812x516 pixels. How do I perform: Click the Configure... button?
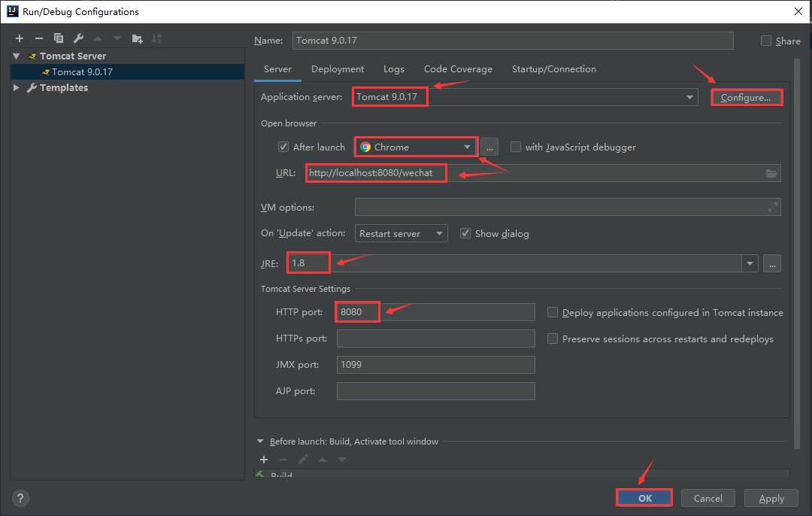point(747,97)
